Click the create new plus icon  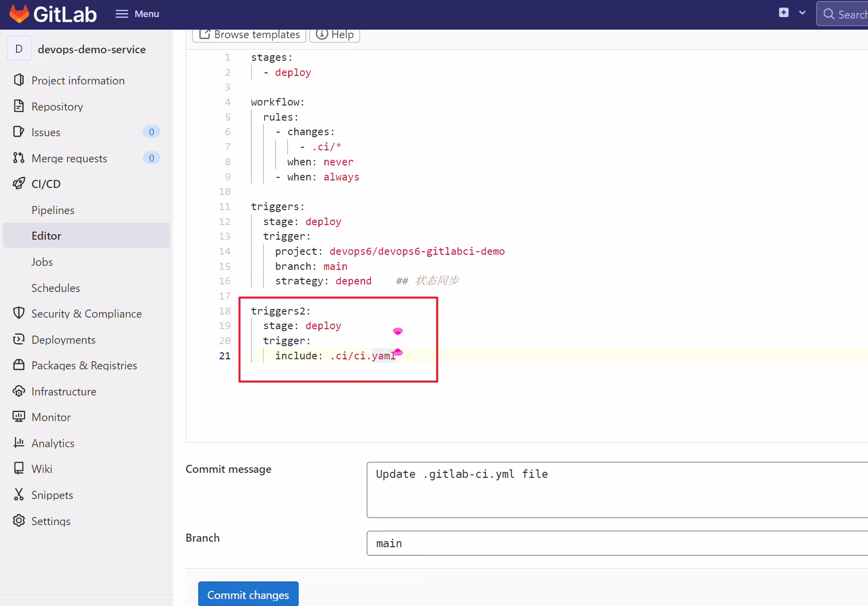click(x=784, y=13)
